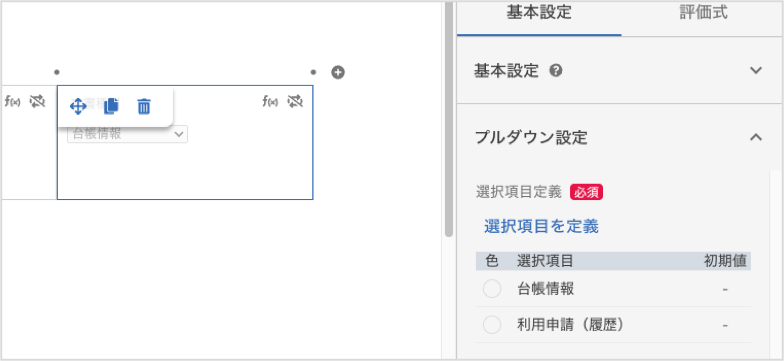This screenshot has width=784, height=361.
Task: Duplicate the selected field with copy icon
Action: (111, 106)
